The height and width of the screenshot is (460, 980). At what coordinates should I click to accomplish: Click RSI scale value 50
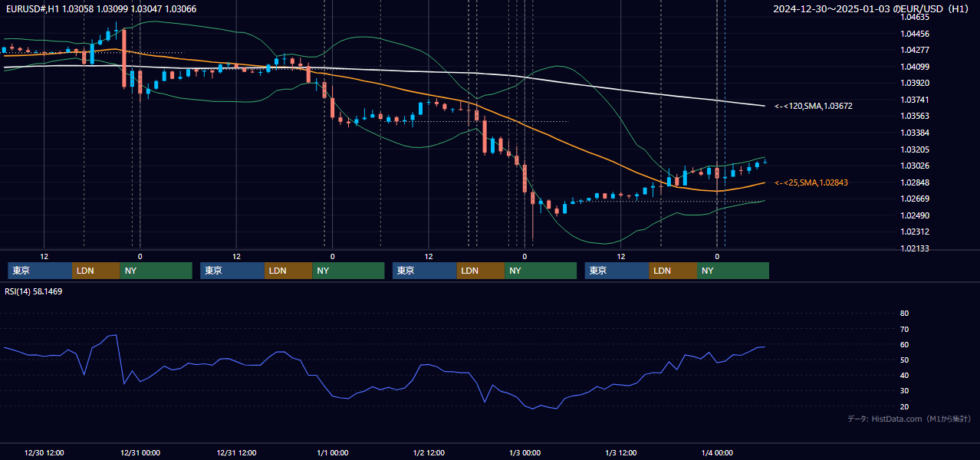904,360
